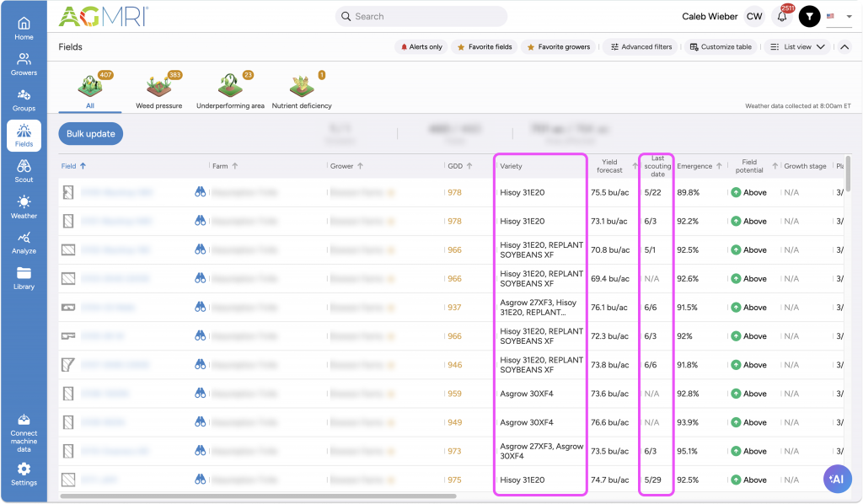
Task: Toggle the Favorite fields filter
Action: click(x=485, y=46)
